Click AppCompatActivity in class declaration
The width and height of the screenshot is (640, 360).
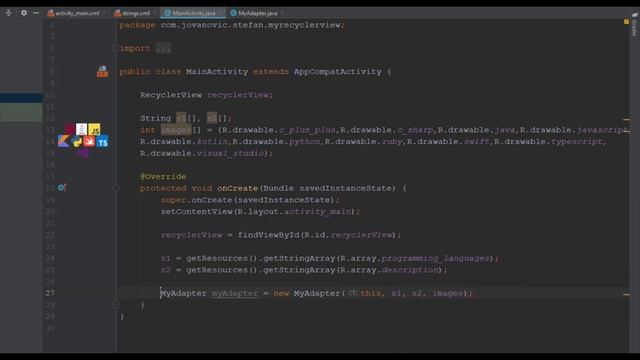[x=338, y=72]
